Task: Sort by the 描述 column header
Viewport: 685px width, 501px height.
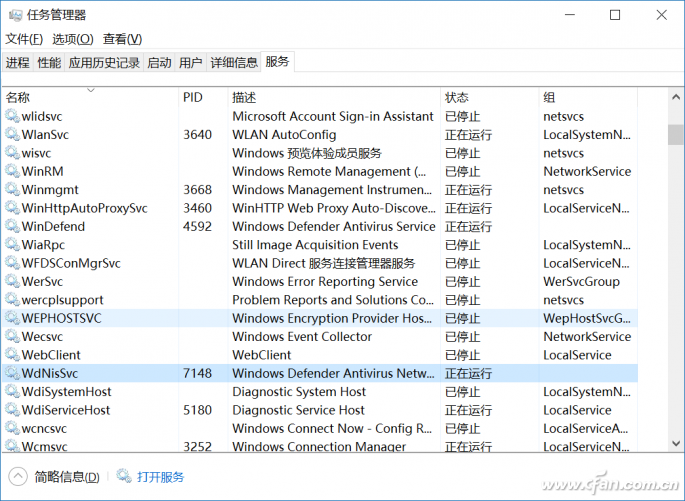Action: pos(334,97)
